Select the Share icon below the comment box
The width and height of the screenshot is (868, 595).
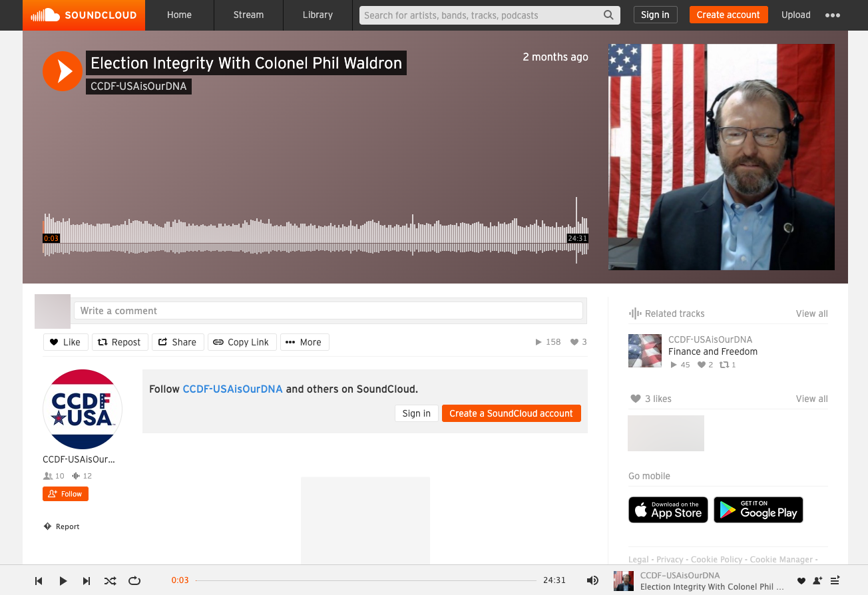coord(178,341)
